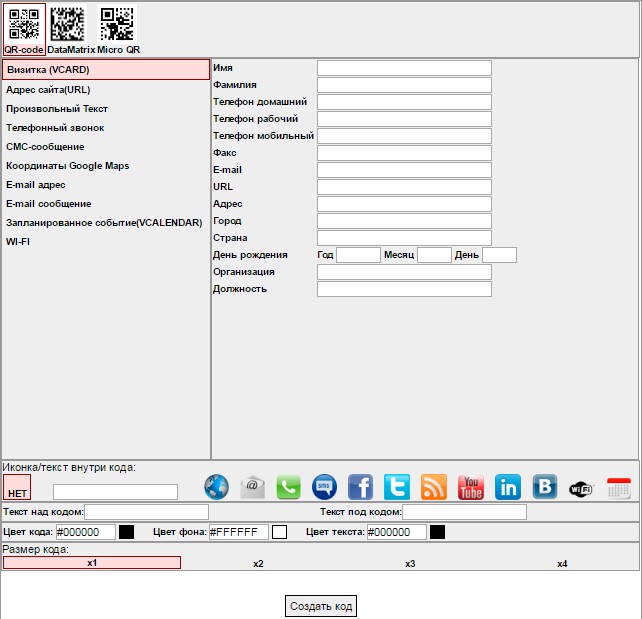642x619 pixels.
Task: Choose the YouTube icon for code
Action: point(471,487)
